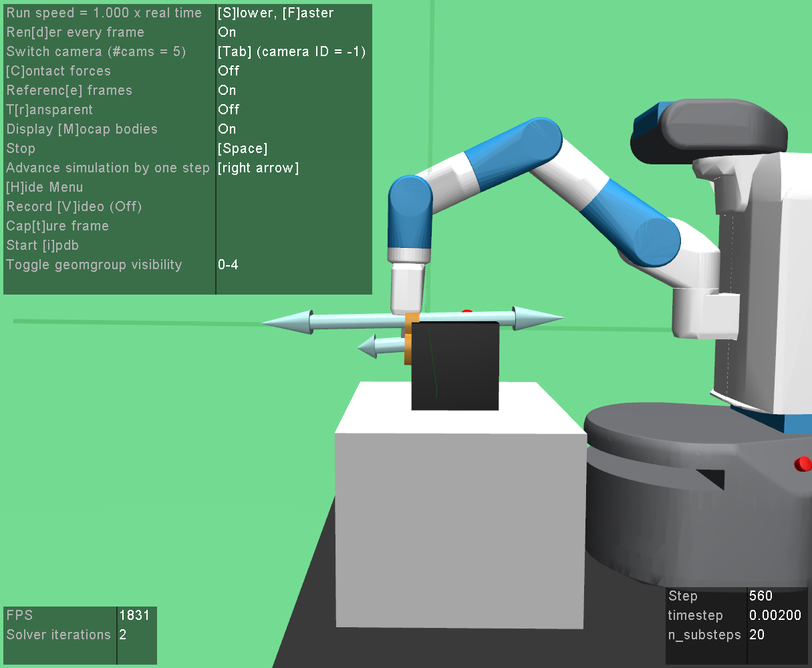Click the 'Referenc[e] frames' label
The image size is (812, 668).
point(69,90)
